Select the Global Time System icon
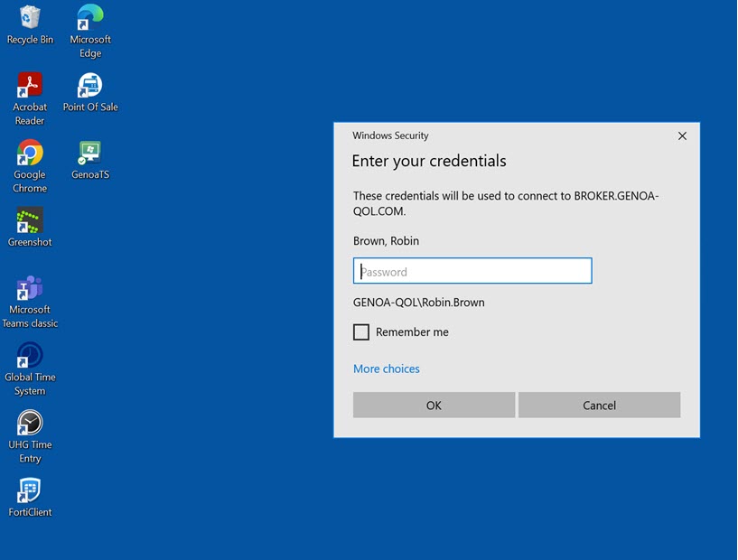 pyautogui.click(x=30, y=356)
